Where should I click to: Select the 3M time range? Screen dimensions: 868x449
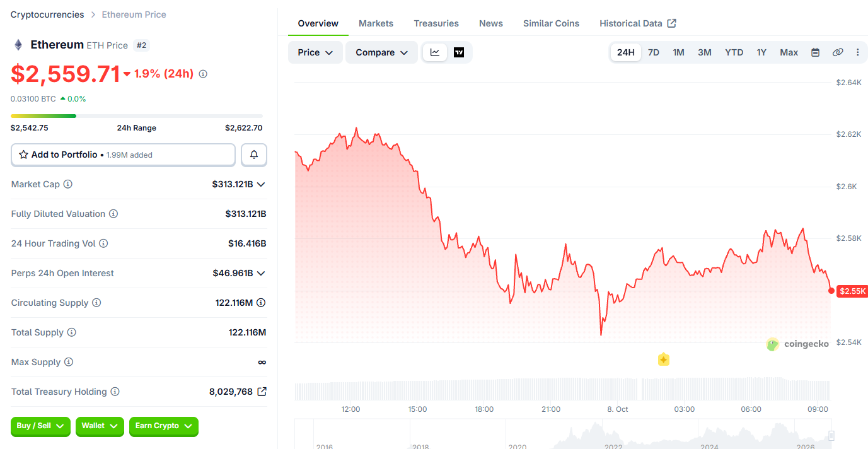coord(705,52)
